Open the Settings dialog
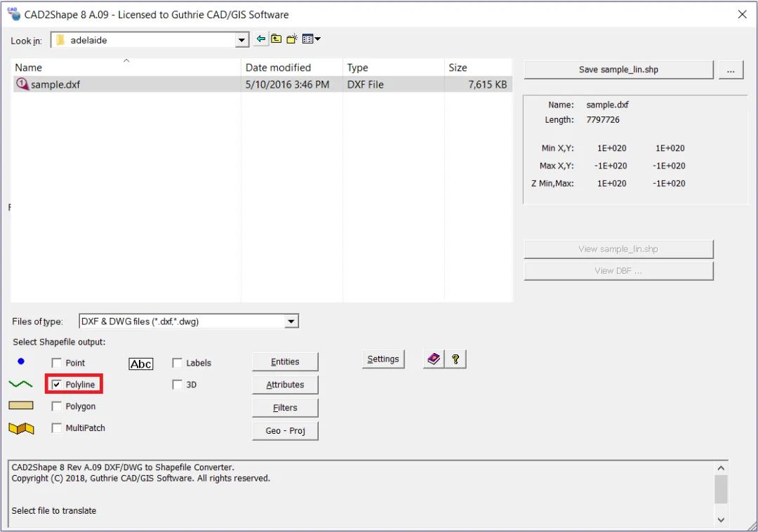758x532 pixels. pyautogui.click(x=383, y=359)
